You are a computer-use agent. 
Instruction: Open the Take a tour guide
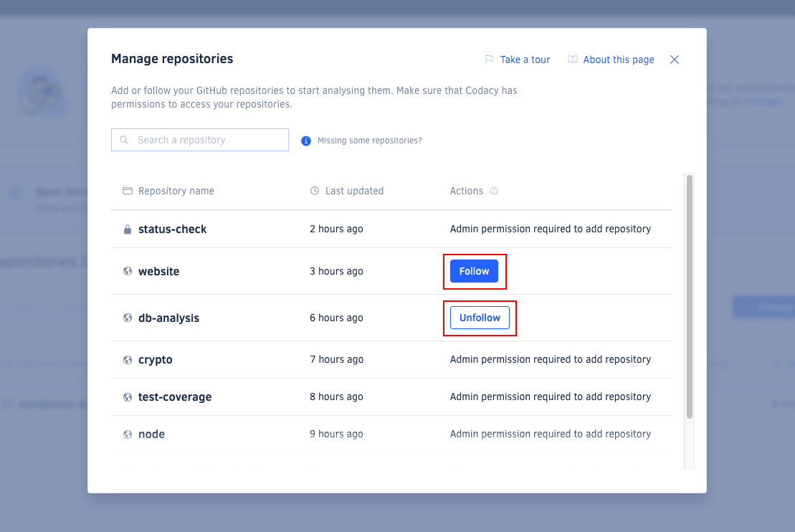(524, 60)
